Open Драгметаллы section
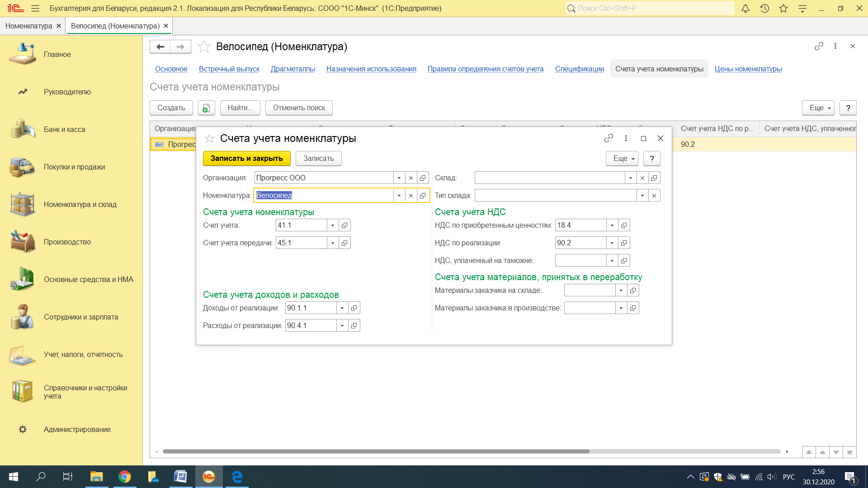The height and width of the screenshot is (488, 868). tap(293, 69)
